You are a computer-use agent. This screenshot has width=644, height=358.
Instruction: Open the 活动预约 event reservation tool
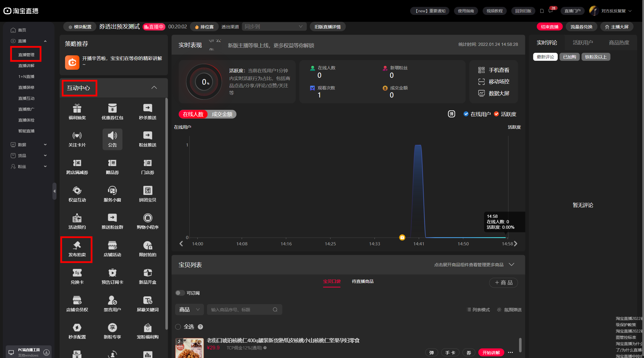tap(77, 221)
